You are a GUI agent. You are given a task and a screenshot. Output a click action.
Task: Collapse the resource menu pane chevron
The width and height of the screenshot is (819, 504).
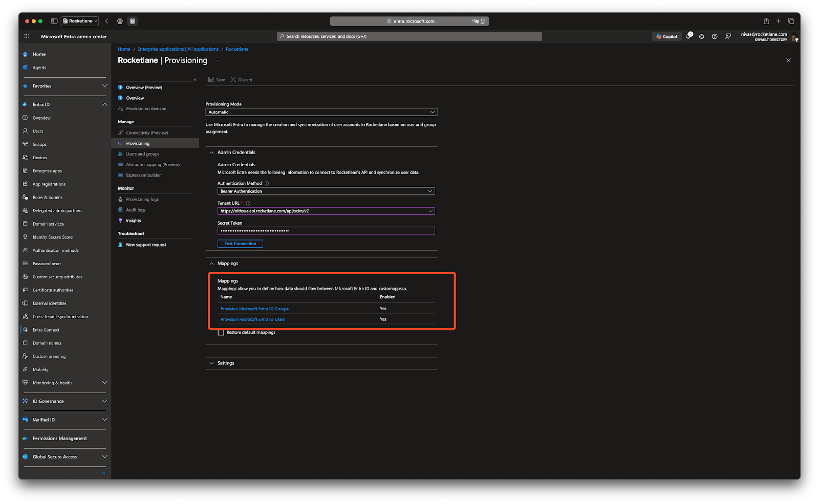[x=195, y=80]
